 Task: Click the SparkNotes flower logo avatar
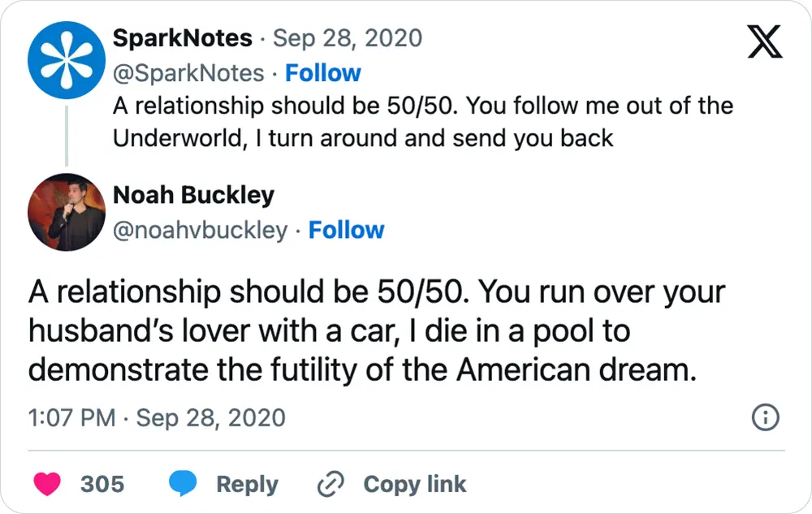[x=66, y=59]
